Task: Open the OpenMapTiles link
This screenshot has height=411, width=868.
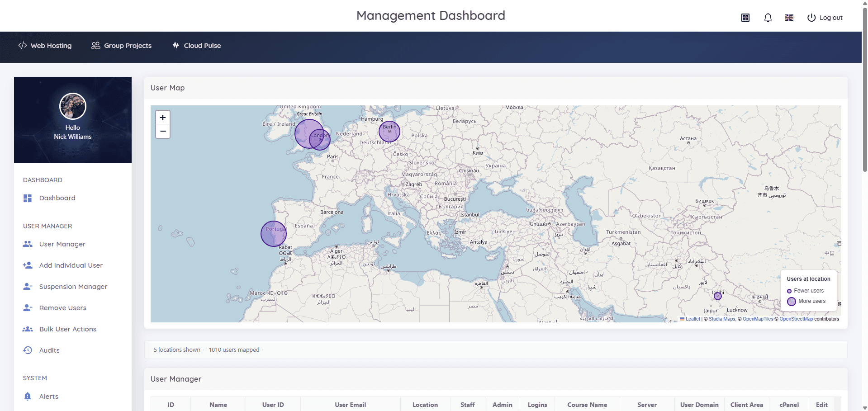Action: [758, 319]
